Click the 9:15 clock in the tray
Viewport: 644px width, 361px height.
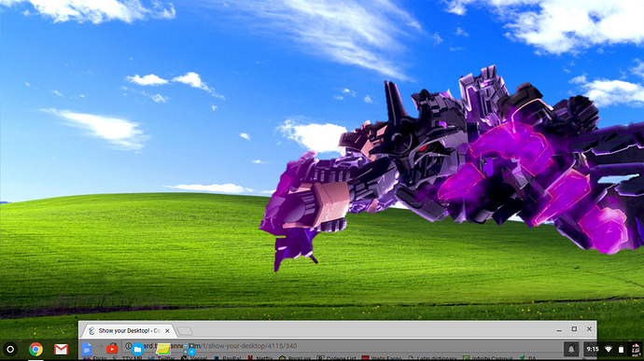[x=593, y=350]
